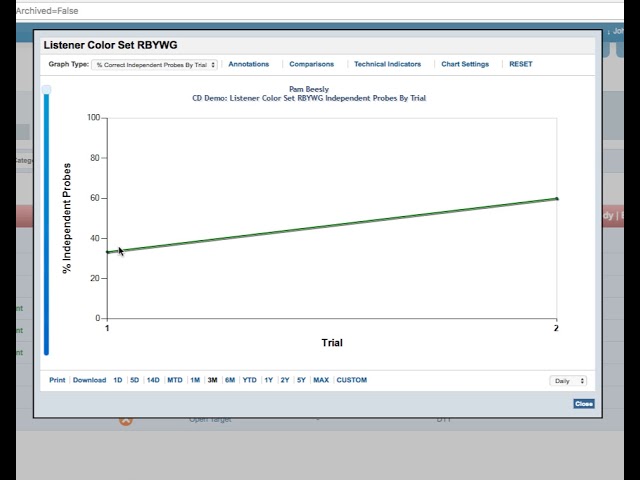Select the YTD time range

tap(249, 380)
